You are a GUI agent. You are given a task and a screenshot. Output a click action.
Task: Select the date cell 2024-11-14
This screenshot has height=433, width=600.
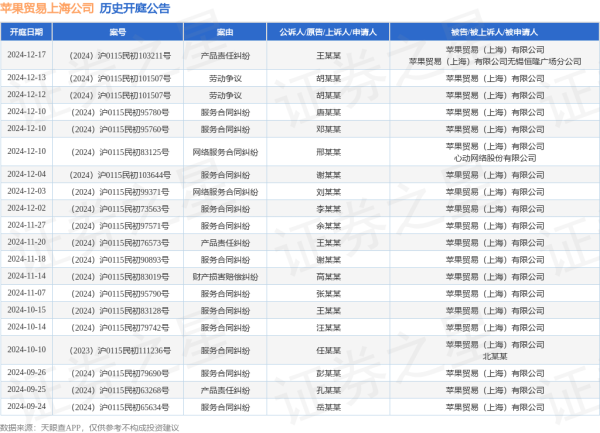[x=26, y=276]
